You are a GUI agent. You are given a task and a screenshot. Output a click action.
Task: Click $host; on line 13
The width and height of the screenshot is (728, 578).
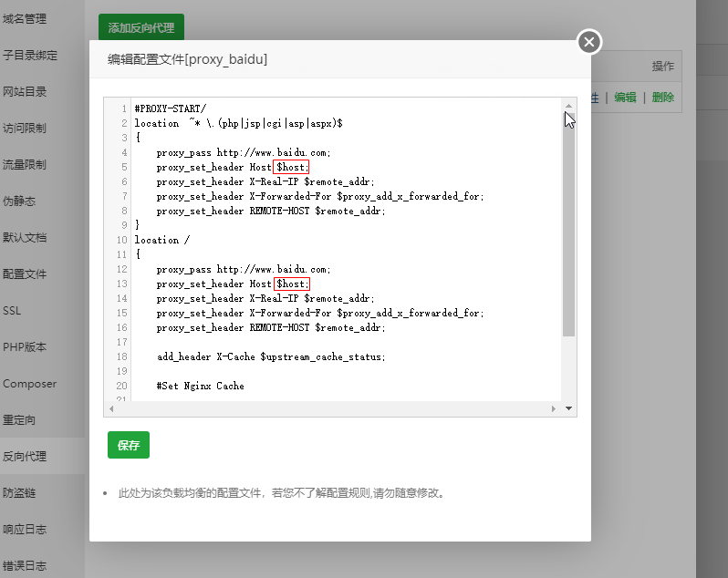[292, 284]
